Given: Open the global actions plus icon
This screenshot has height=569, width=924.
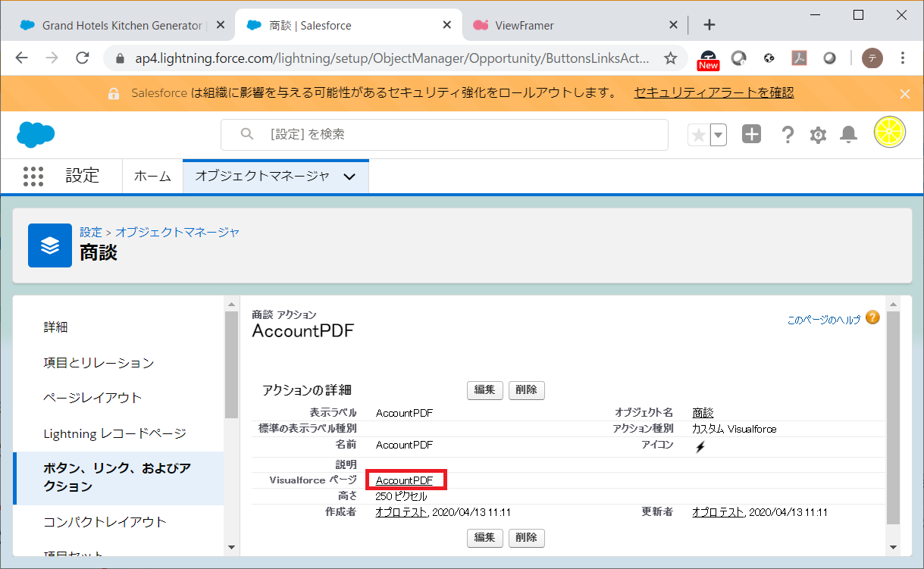Looking at the screenshot, I should tap(750, 135).
